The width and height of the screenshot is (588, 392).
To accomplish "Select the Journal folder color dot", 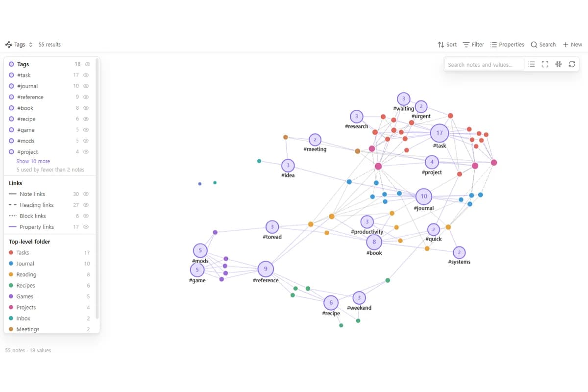I will click(x=11, y=264).
